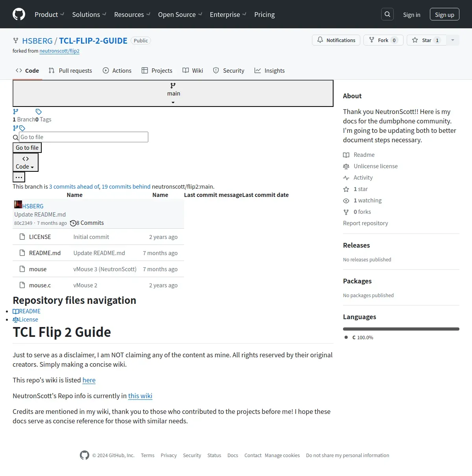Open the 80c2349 commit hash link
This screenshot has height=476, width=472.
coord(23,223)
